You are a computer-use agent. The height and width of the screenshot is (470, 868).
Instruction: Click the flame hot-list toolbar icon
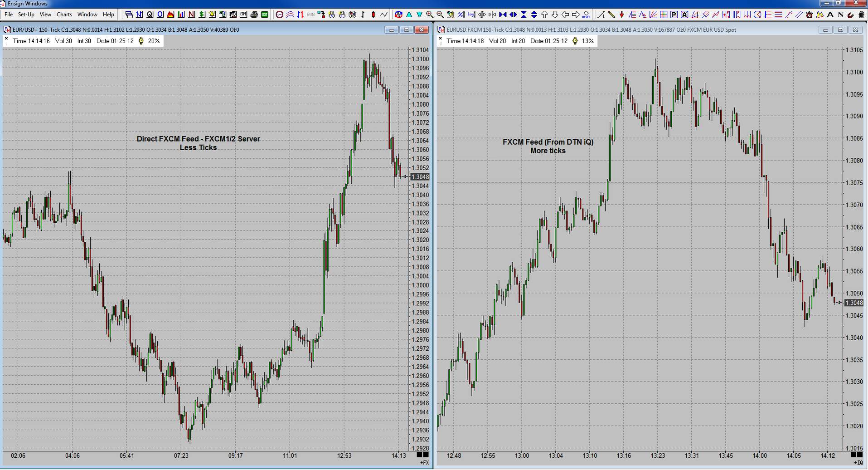(x=170, y=15)
